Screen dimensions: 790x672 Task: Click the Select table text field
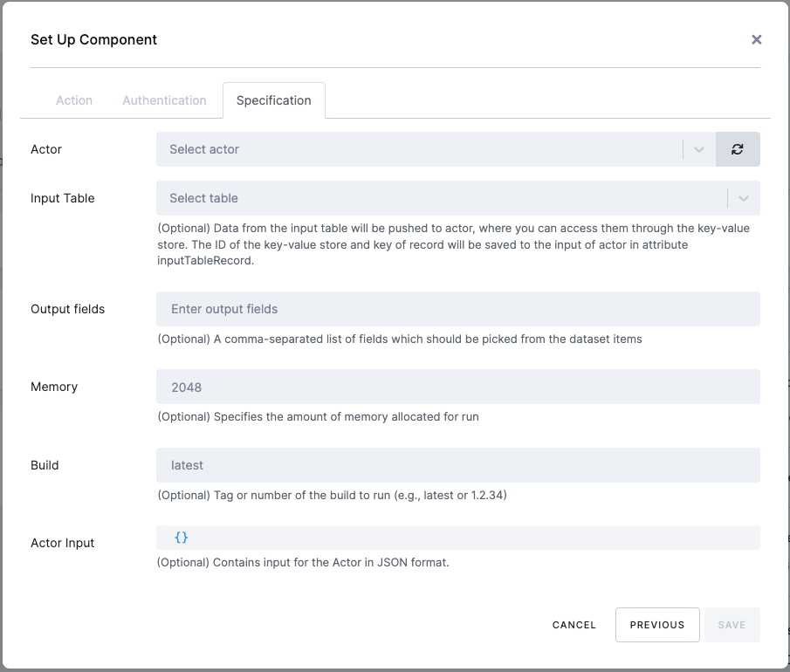349,198
